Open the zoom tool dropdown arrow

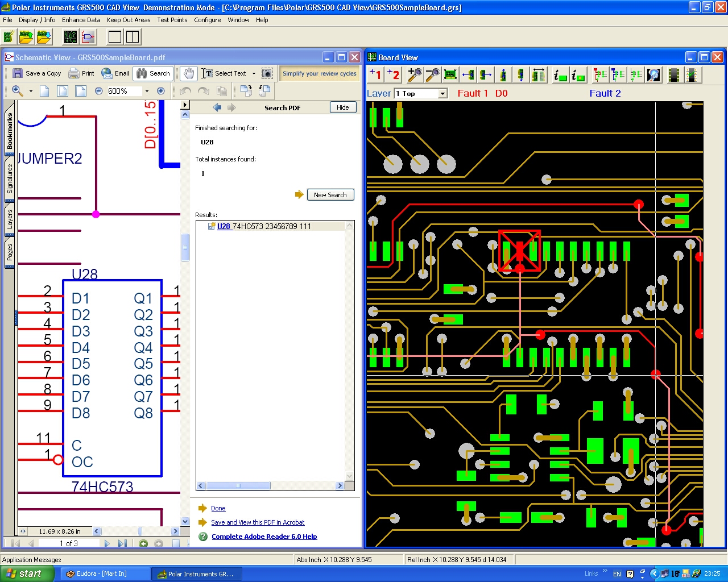click(31, 91)
